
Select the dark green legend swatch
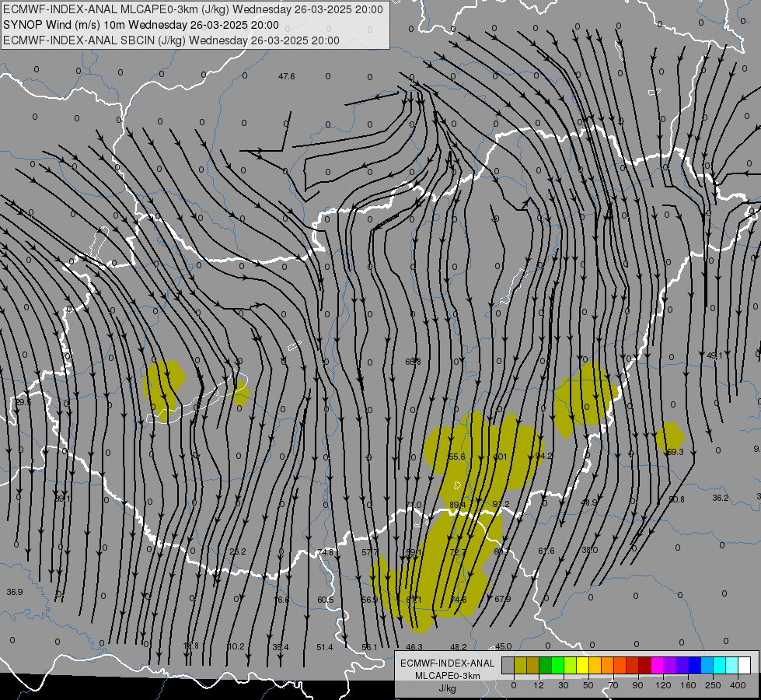point(546,665)
